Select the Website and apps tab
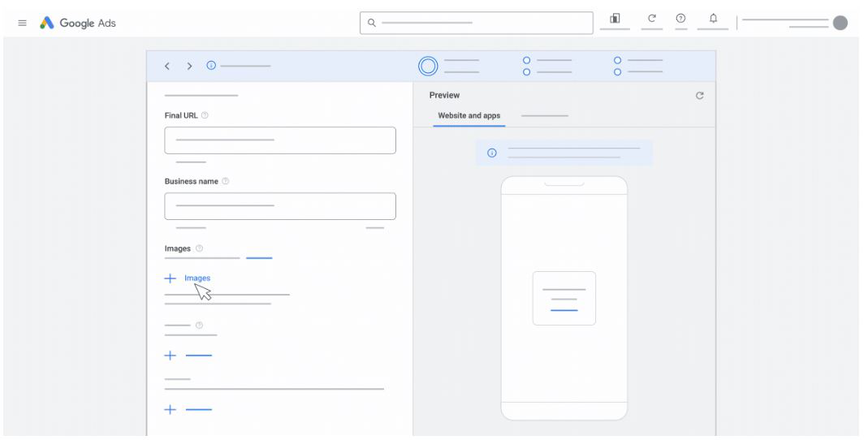The width and height of the screenshot is (868, 440). tap(469, 116)
